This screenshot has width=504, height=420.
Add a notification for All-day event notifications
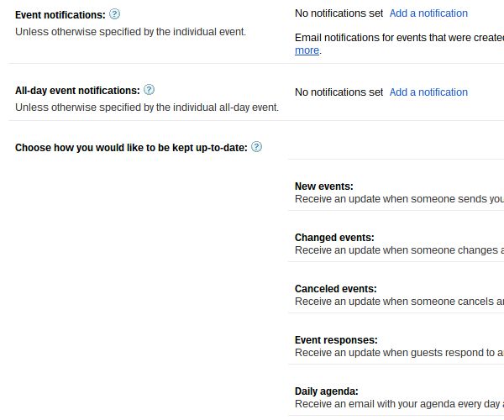[428, 92]
